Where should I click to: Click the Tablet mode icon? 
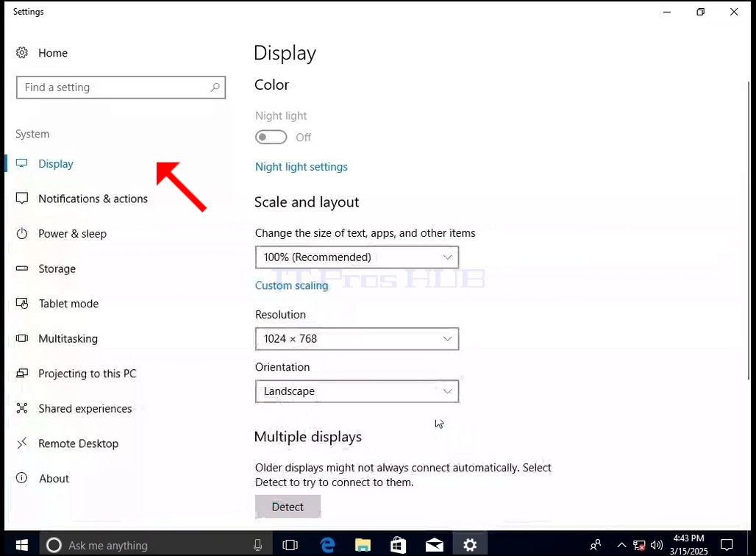pos(22,303)
